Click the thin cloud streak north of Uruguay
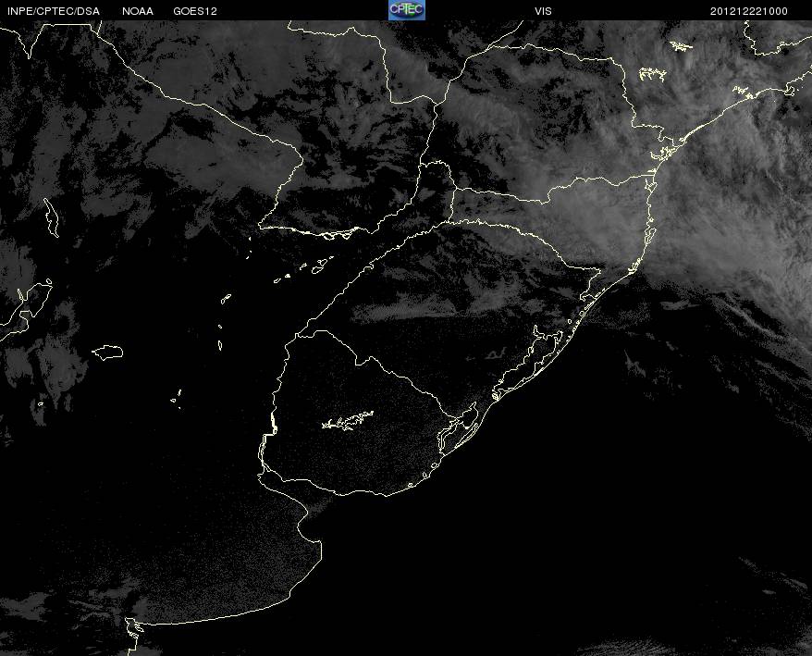 404,311
